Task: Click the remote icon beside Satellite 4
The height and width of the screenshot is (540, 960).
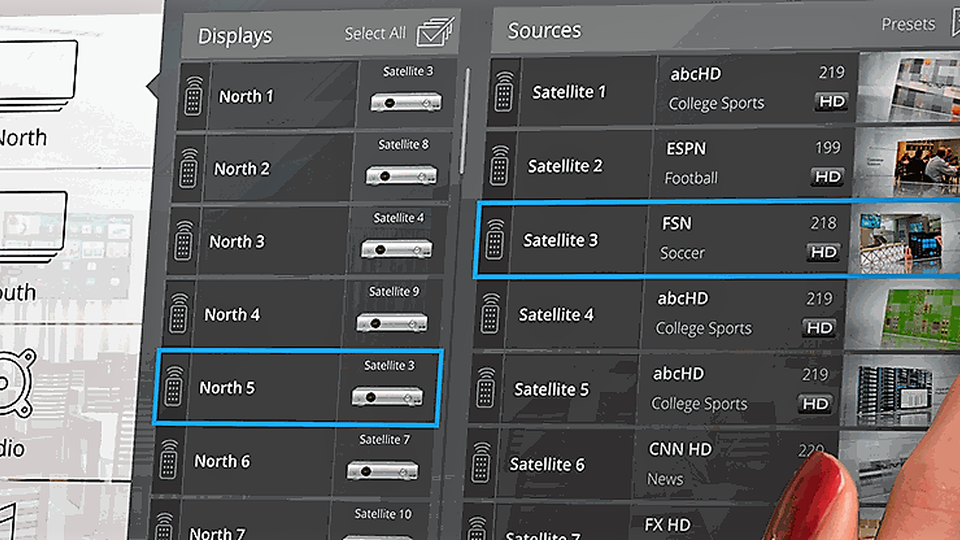Action: click(x=492, y=314)
